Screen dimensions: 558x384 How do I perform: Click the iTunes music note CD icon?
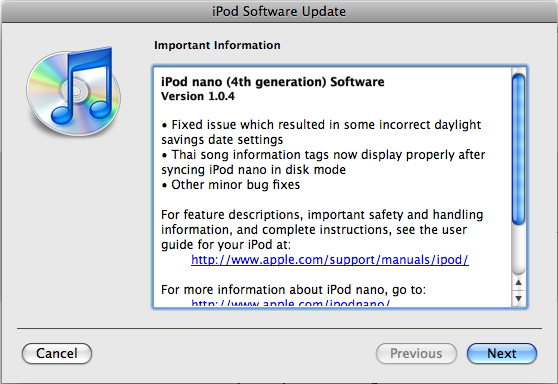tap(74, 91)
